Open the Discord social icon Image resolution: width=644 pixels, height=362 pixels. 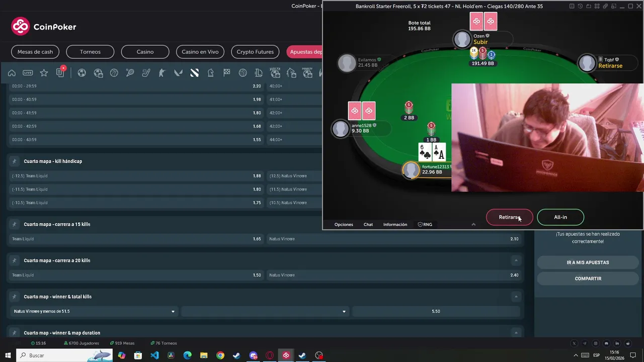606,343
